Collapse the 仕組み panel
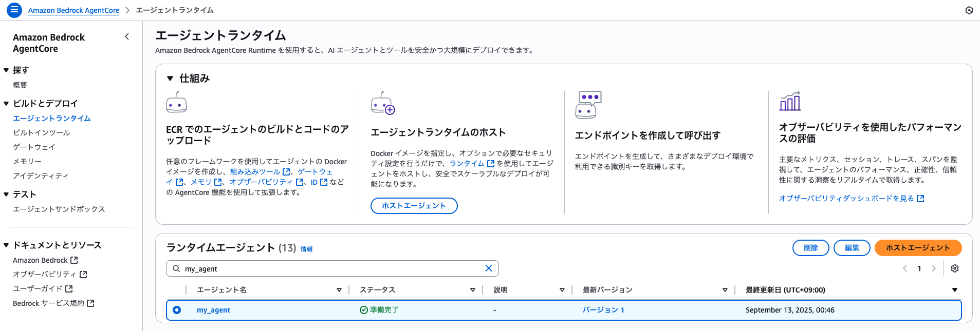Image resolution: width=980 pixels, height=331 pixels. point(170,79)
